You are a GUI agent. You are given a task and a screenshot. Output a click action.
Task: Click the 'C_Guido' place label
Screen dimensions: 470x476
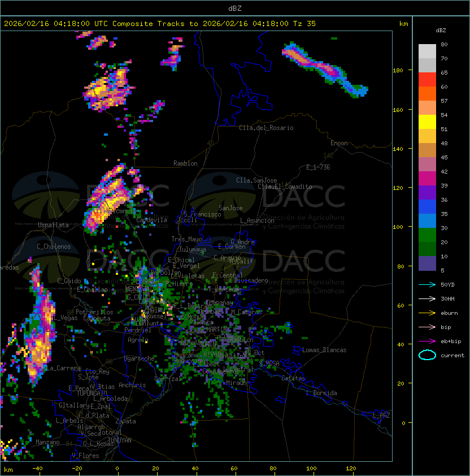(69, 281)
